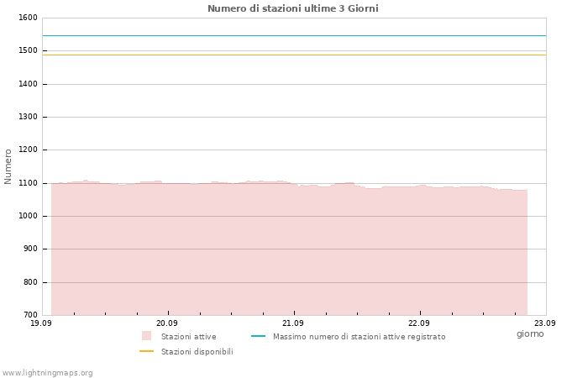The height and width of the screenshot is (378, 588).
Task: Click the 20.09 date label on x-axis
Action: (x=167, y=323)
